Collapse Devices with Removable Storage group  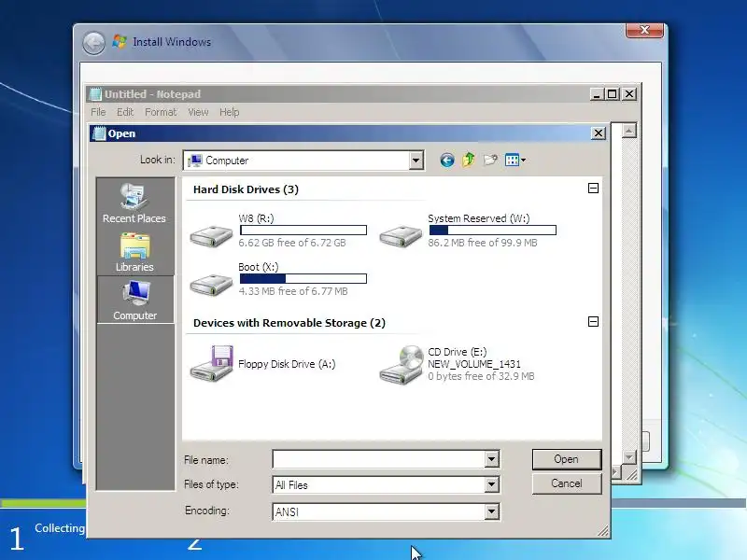coord(593,322)
